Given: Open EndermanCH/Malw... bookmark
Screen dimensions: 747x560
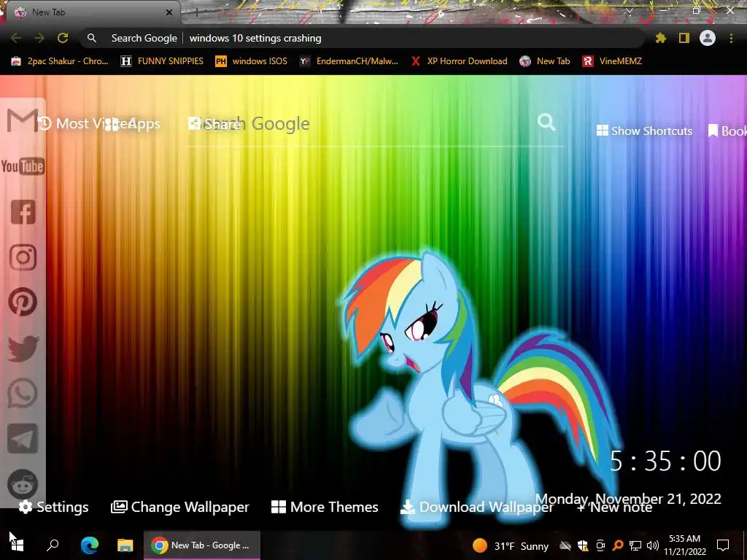Looking at the screenshot, I should point(349,61).
